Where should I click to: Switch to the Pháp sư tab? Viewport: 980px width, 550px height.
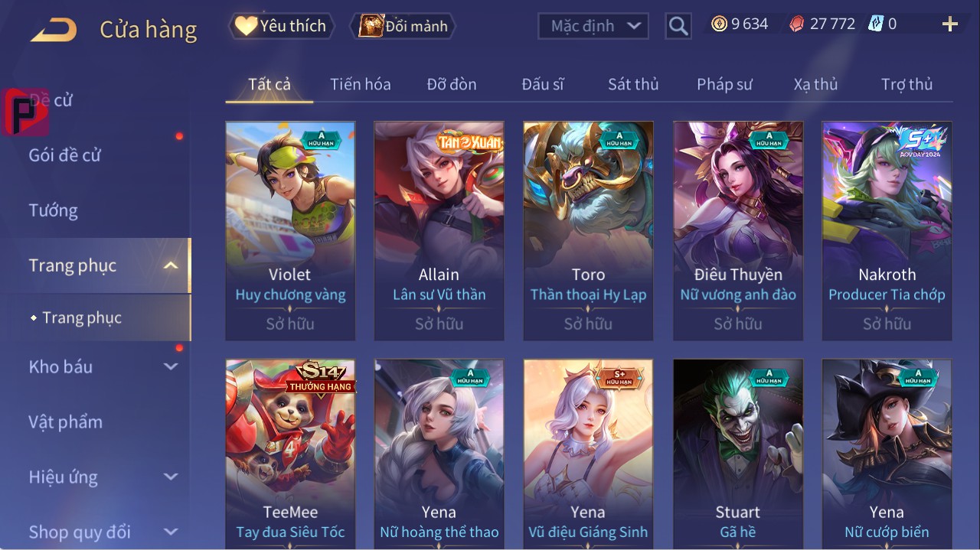tap(724, 84)
